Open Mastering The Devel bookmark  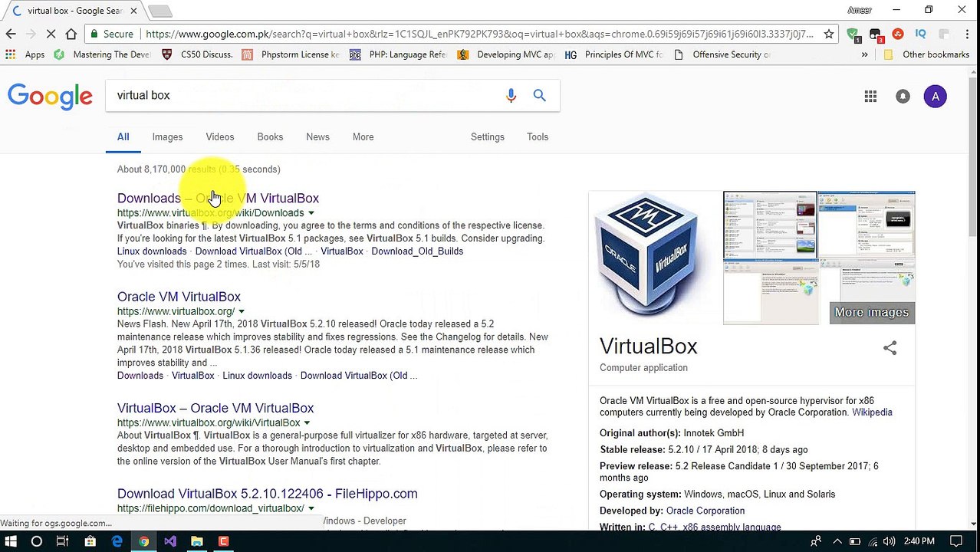(x=104, y=54)
